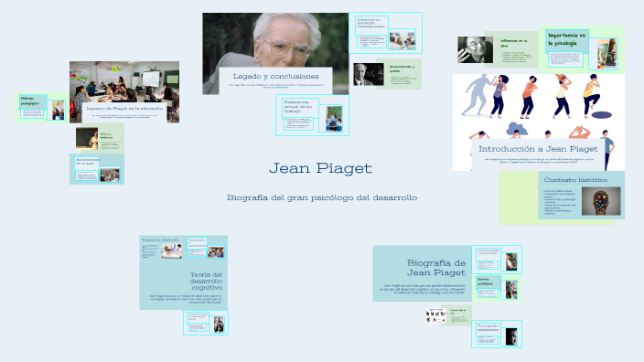
Task: Click bullet list under "Influencias en su obra"
Action: tap(516, 58)
